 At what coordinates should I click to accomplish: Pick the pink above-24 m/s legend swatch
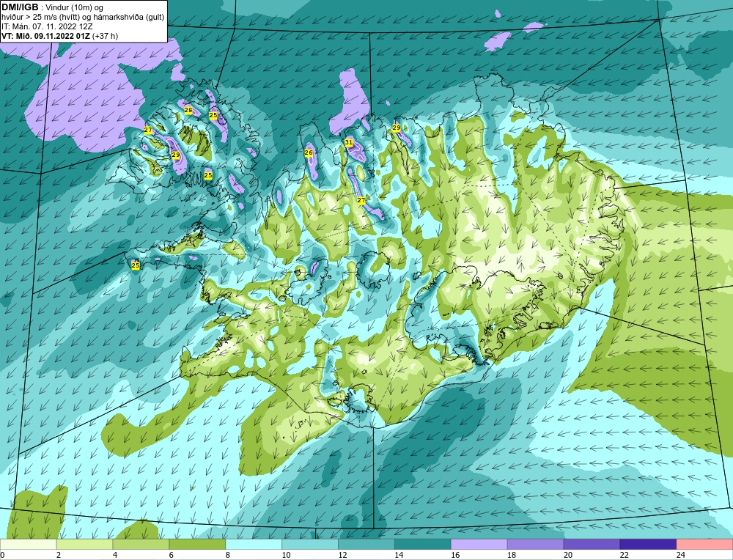pyautogui.click(x=704, y=544)
